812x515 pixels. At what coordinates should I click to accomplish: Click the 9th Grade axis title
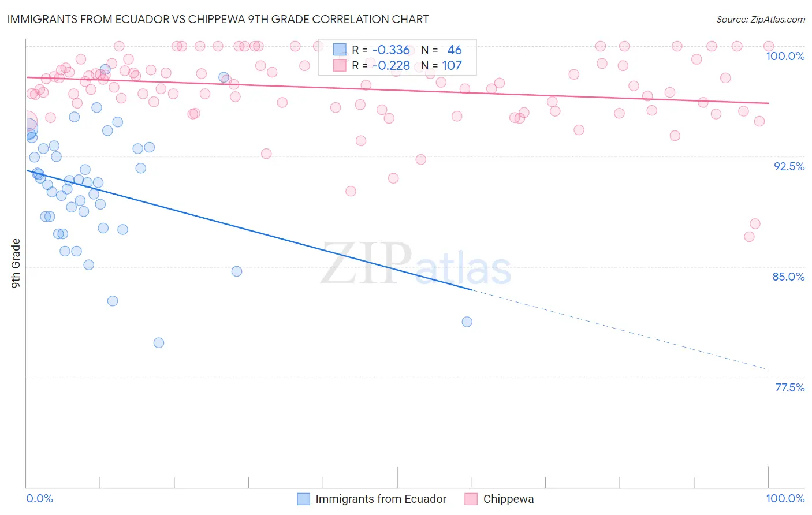(16, 263)
